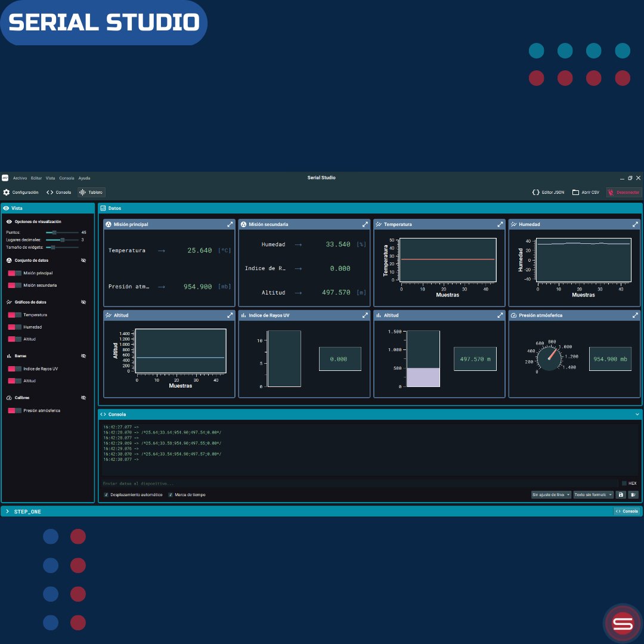Toggle the Misión secundaria switch
Viewport: 644px width, 644px height.
tap(14, 285)
